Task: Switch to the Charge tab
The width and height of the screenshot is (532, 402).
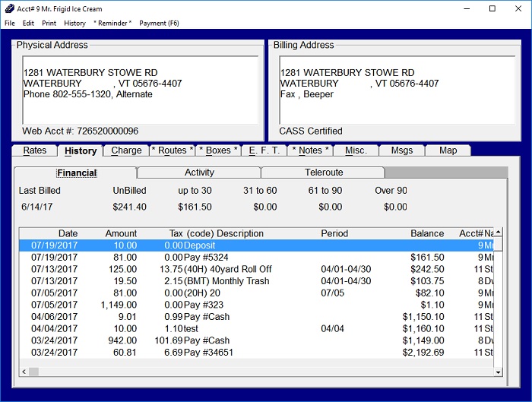Action: (126, 150)
